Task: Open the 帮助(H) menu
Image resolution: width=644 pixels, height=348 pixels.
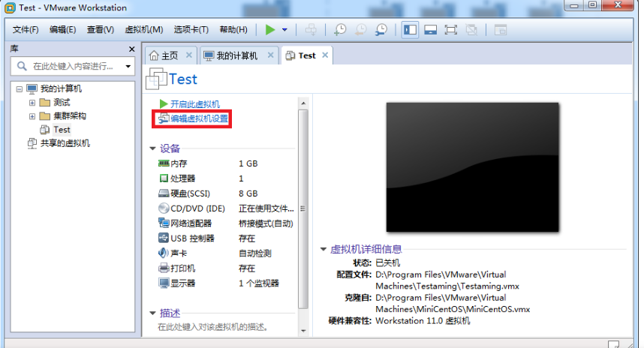Action: [x=233, y=29]
